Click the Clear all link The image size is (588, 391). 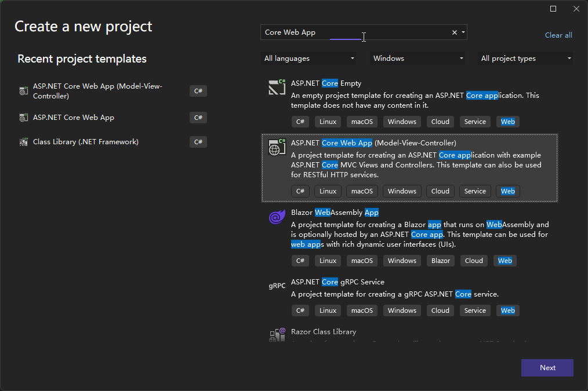(558, 35)
